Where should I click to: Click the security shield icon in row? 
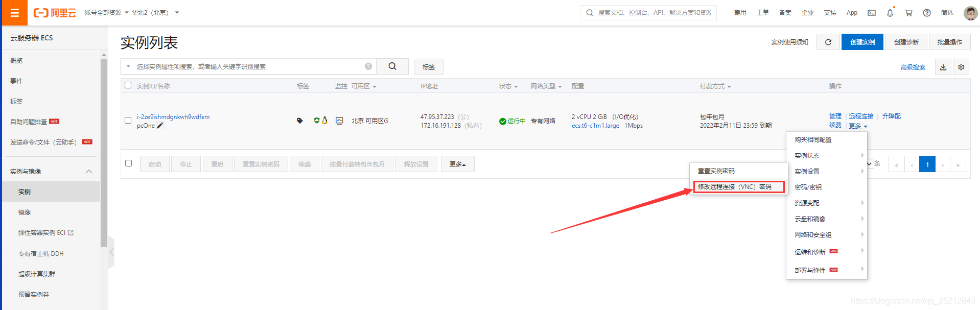pos(316,121)
